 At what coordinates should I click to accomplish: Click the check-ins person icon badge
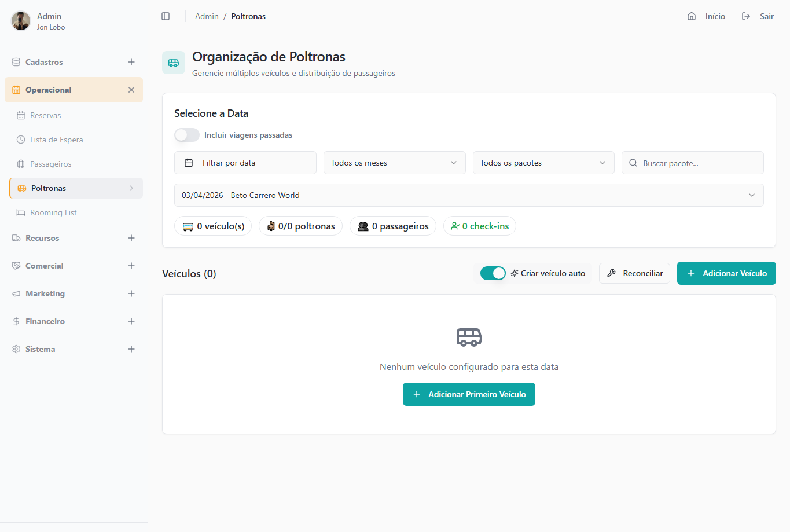pos(455,226)
